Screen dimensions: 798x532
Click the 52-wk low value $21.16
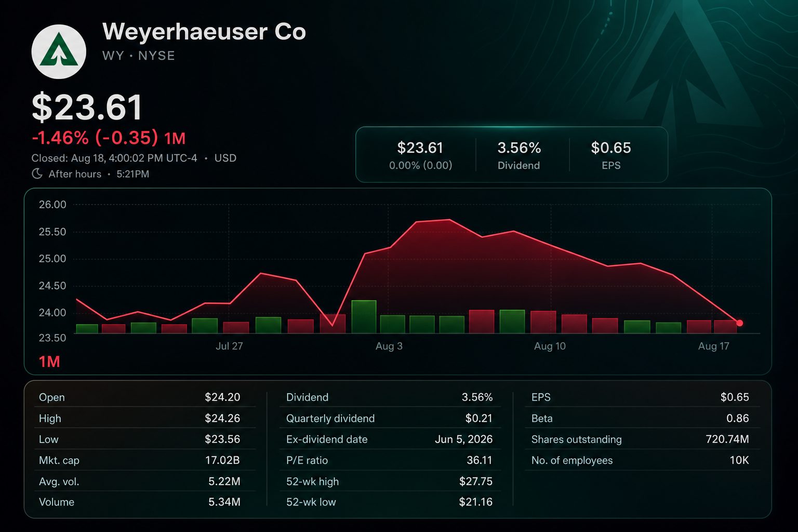[x=476, y=502]
